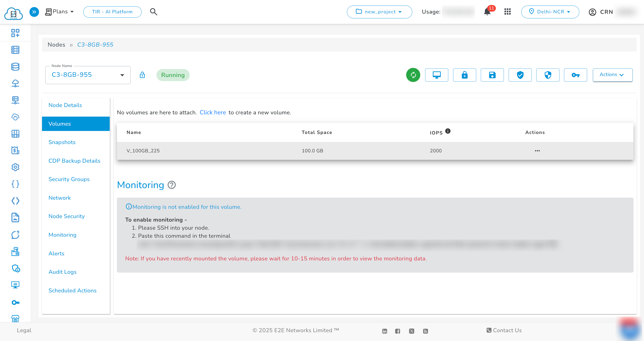
Task: Open the new_project selector dropdown
Action: pos(379,12)
